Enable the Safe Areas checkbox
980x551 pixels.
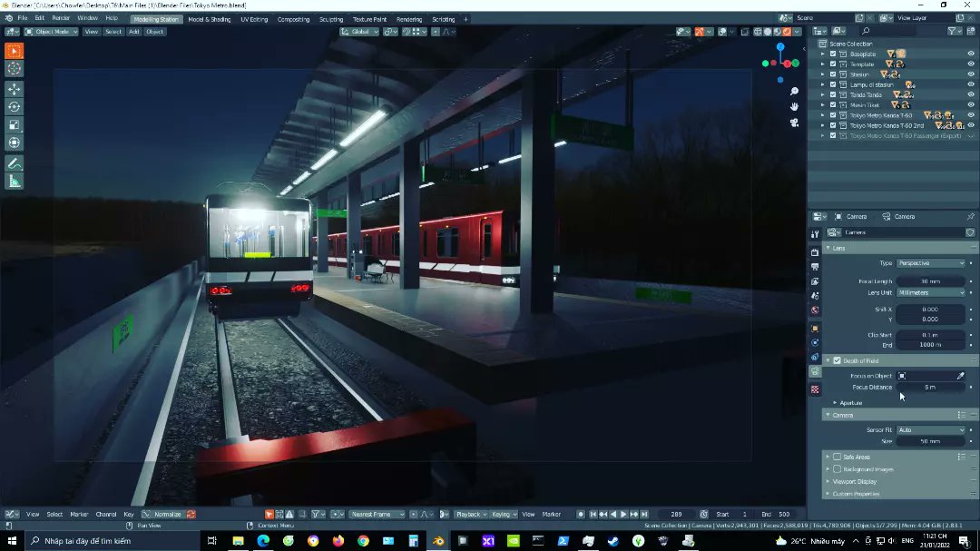click(x=838, y=458)
